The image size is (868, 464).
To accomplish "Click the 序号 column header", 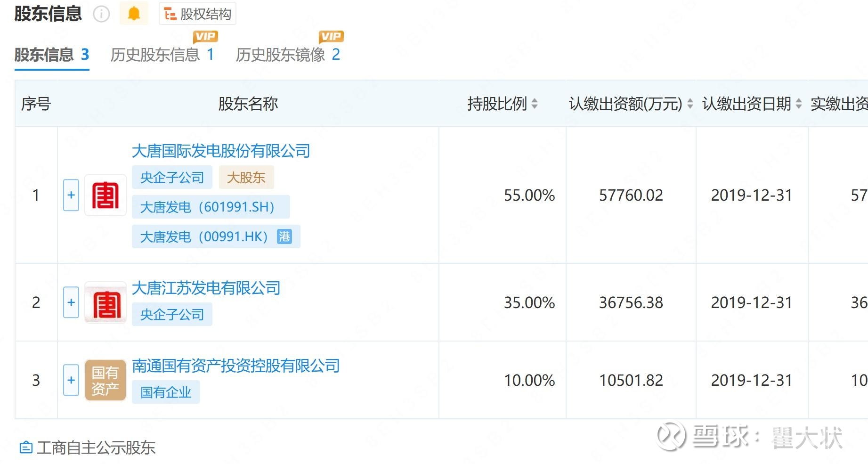I will [36, 104].
